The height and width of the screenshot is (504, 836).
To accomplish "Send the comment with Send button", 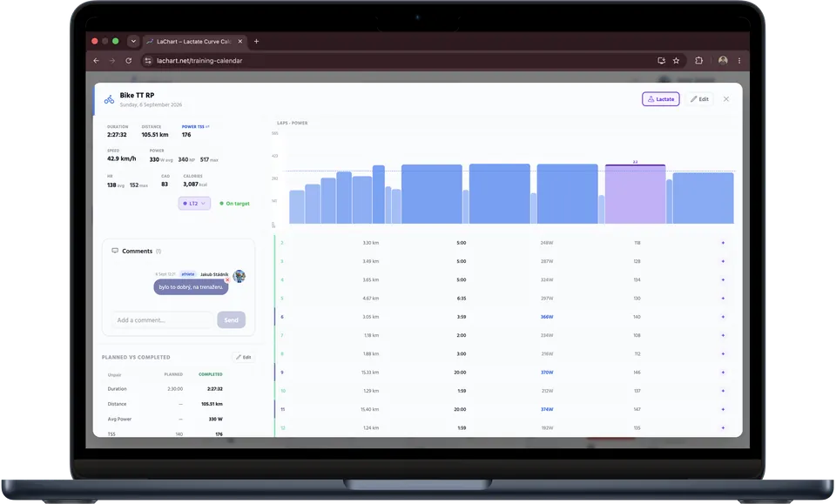I will tap(232, 320).
